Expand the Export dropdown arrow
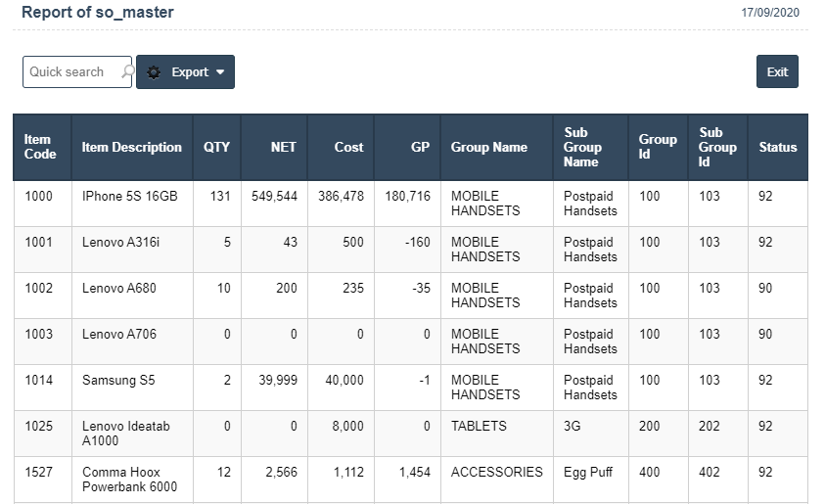This screenshot has height=504, width=825. click(220, 72)
